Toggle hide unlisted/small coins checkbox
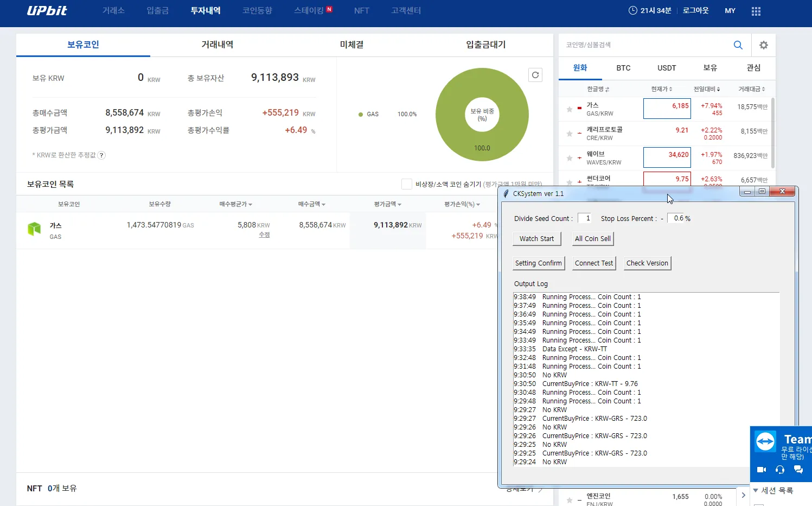 pyautogui.click(x=406, y=184)
